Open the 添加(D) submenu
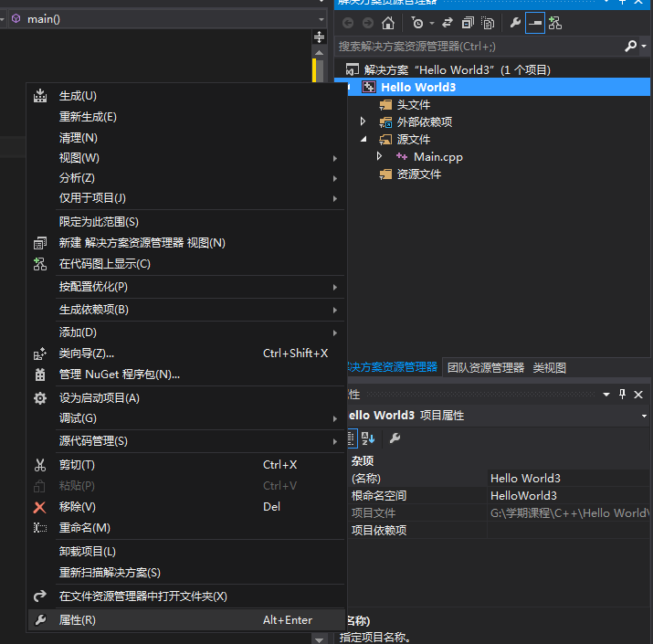Viewport: 653px width, 644px height. [x=185, y=333]
